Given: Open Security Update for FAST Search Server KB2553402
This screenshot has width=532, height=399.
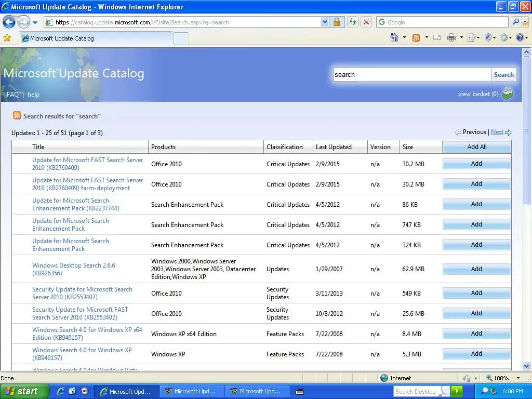Looking at the screenshot, I should [80, 313].
